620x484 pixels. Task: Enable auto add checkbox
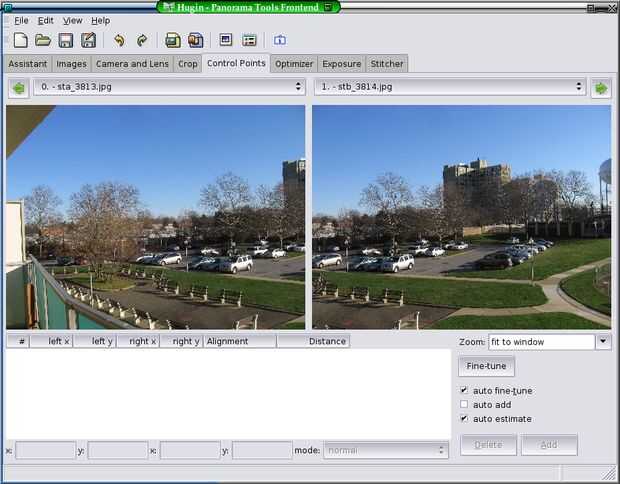[x=464, y=405]
